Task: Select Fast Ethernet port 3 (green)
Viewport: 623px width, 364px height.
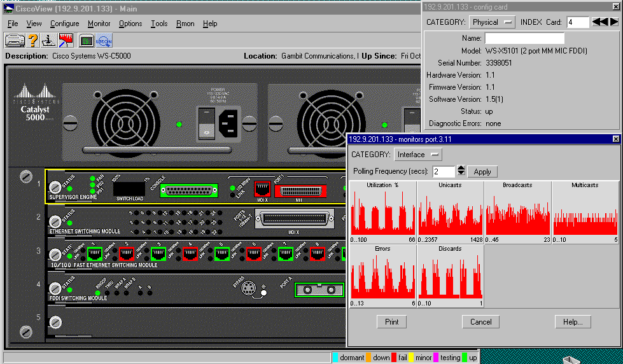Action: coord(158,253)
